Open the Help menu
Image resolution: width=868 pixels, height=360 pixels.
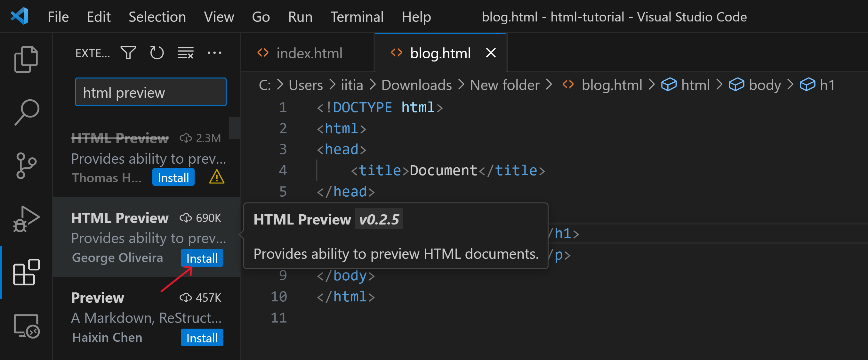point(416,17)
